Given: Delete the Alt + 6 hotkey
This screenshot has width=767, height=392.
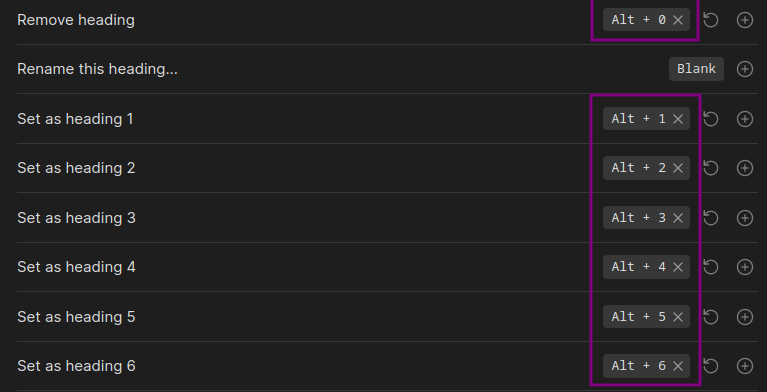Looking at the screenshot, I should tap(677, 366).
